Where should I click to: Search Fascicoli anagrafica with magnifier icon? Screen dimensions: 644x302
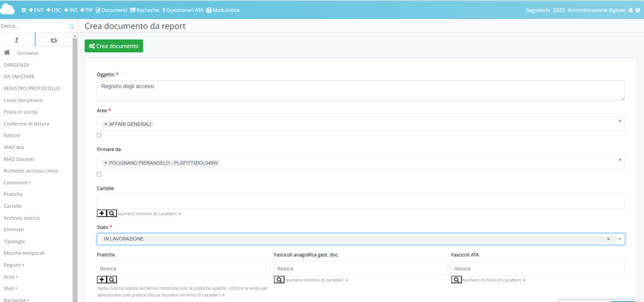279,280
